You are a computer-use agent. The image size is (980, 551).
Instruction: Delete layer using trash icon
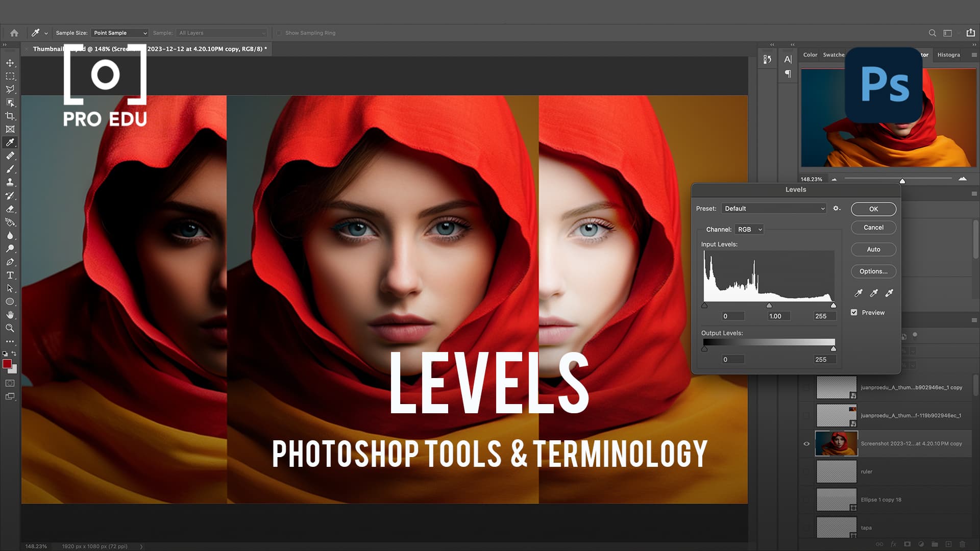(962, 544)
